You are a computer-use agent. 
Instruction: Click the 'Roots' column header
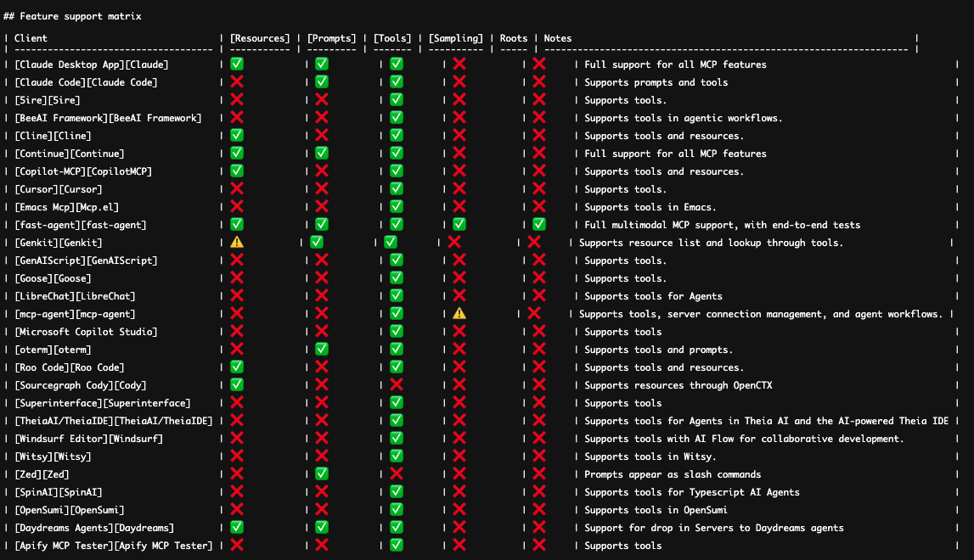(514, 38)
